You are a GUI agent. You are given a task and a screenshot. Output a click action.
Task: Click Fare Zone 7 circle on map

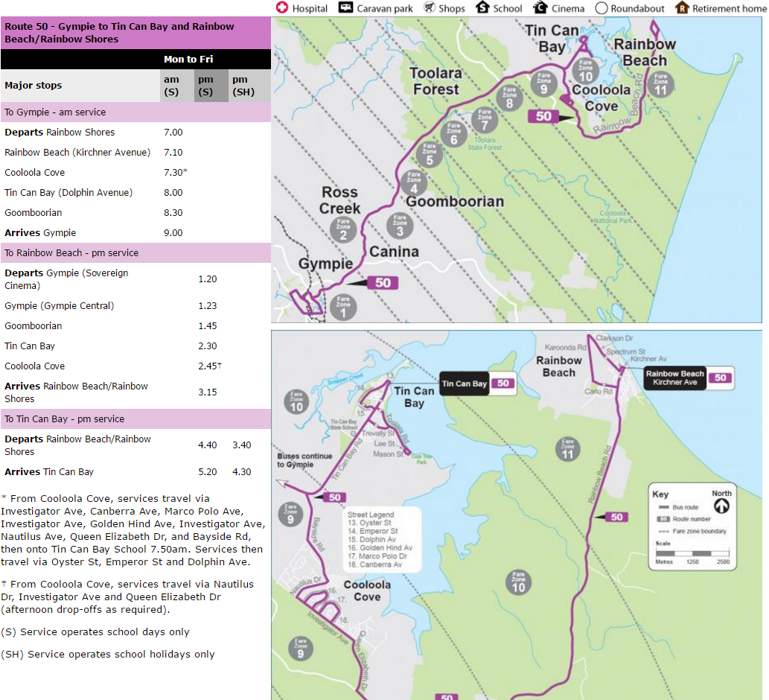(x=485, y=119)
